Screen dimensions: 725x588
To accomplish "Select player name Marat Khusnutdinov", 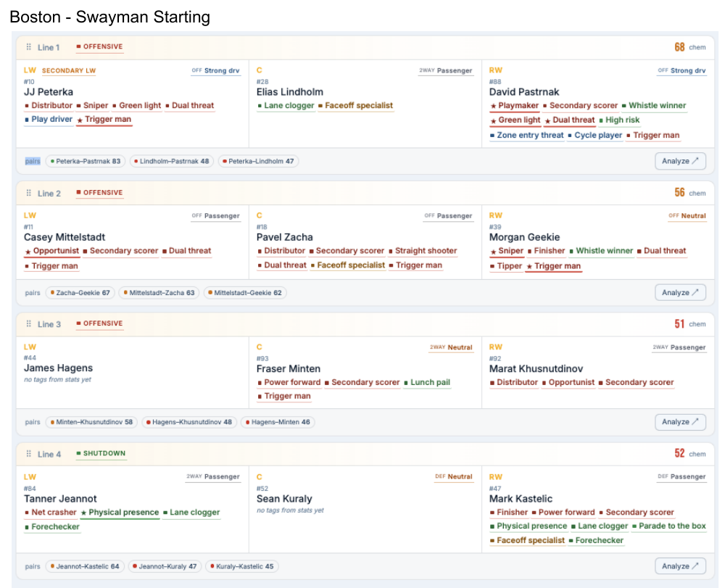I will click(536, 368).
